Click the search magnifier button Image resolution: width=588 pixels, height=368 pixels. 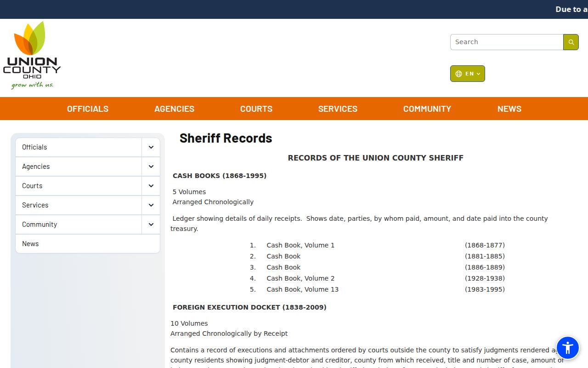pyautogui.click(x=571, y=42)
